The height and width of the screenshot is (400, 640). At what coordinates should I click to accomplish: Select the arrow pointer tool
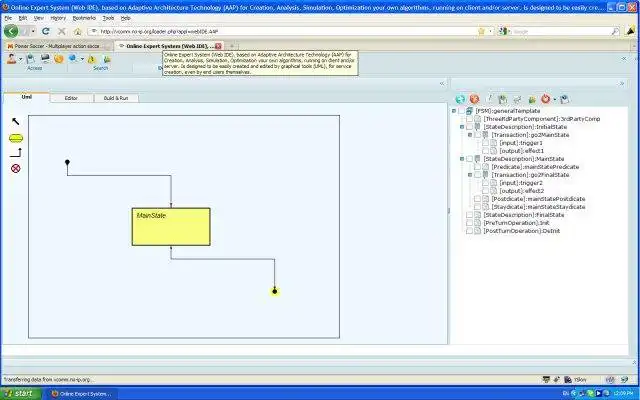(x=16, y=122)
